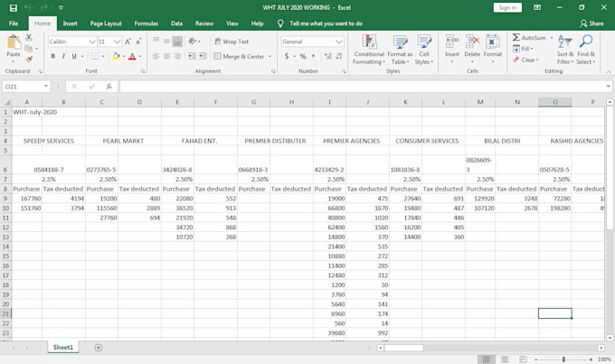The height and width of the screenshot is (364, 615).
Task: Apply Comma Style icon
Action: click(313, 56)
